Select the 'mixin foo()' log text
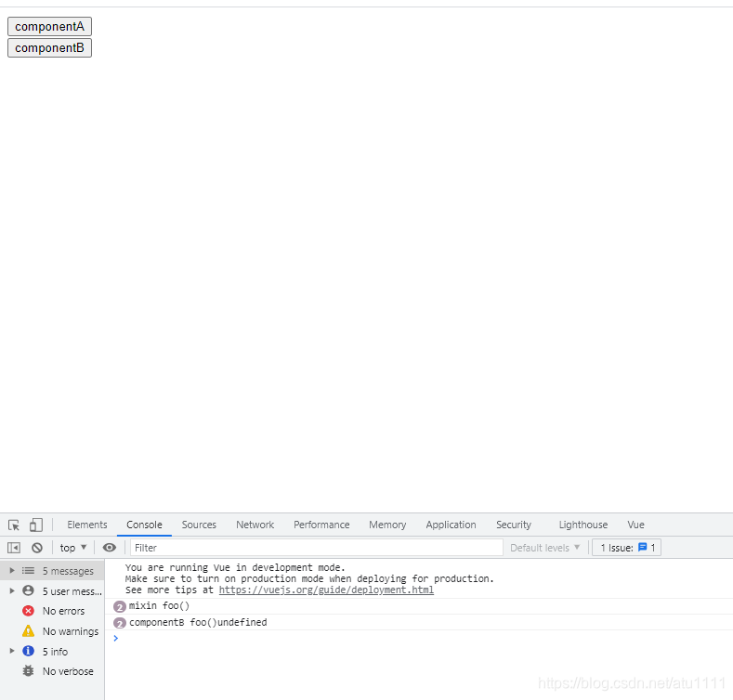The height and width of the screenshot is (700, 733). coord(160,606)
